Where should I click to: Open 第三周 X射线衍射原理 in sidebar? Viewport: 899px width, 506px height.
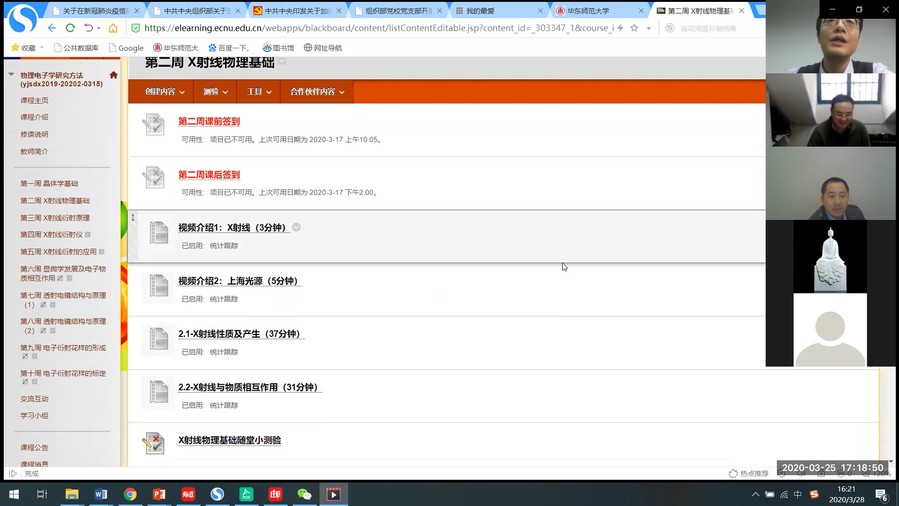click(x=55, y=218)
